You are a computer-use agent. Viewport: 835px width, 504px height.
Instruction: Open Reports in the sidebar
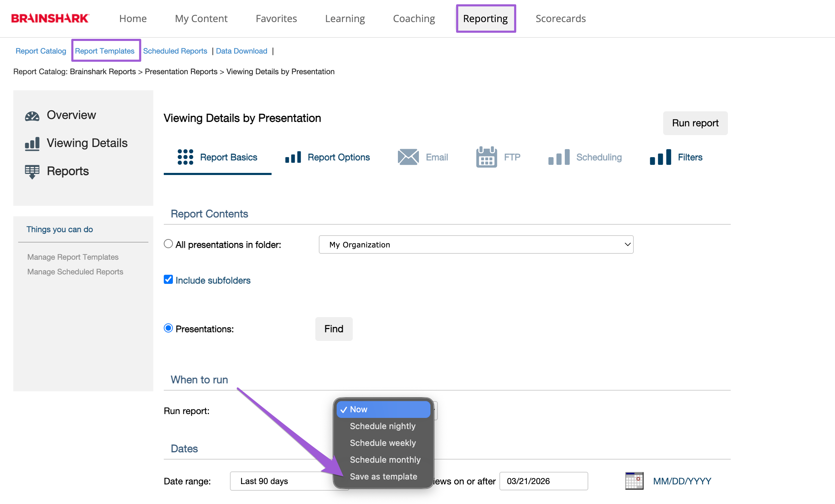pos(68,171)
